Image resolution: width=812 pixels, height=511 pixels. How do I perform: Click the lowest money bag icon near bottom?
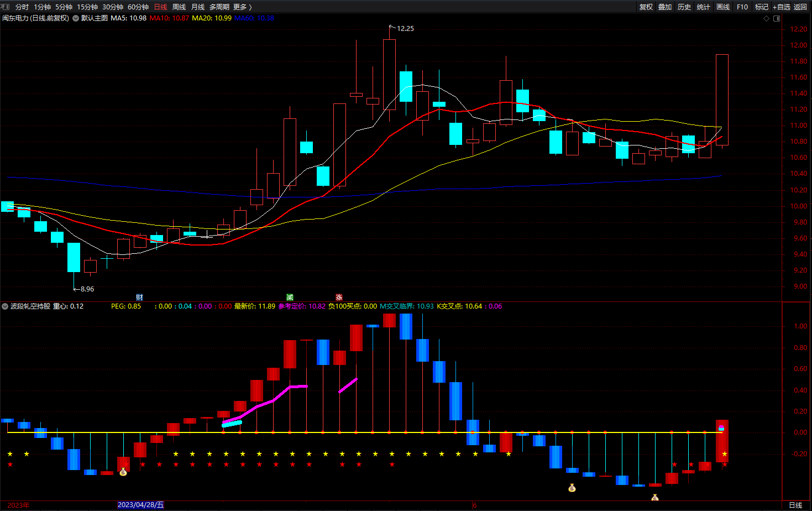click(x=655, y=497)
